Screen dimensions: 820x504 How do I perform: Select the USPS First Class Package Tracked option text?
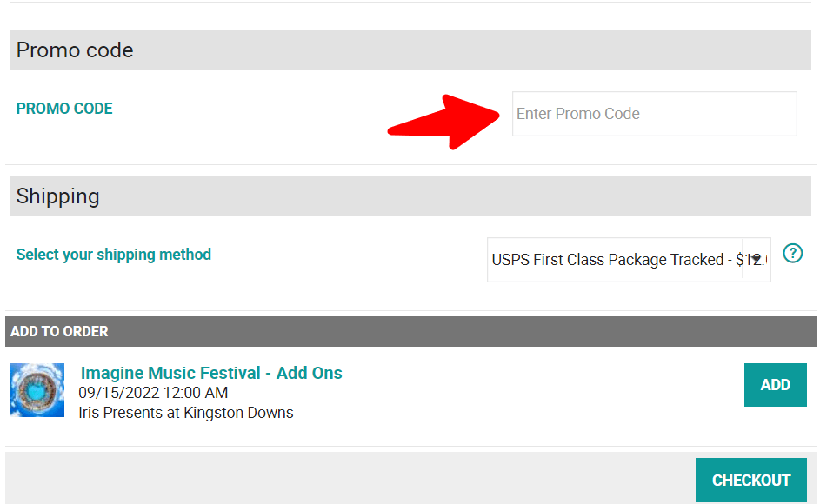(x=607, y=260)
